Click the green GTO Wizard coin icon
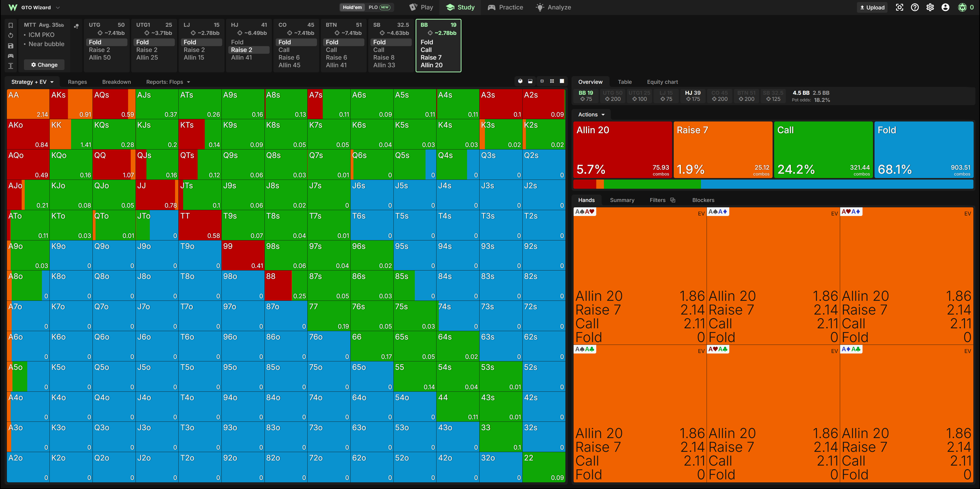This screenshot has height=489, width=980. pos(962,7)
